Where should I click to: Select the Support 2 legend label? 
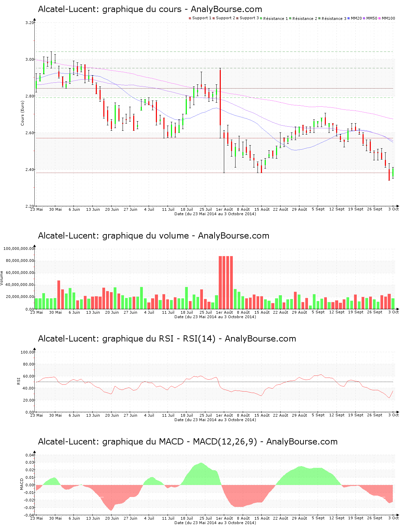click(226, 18)
